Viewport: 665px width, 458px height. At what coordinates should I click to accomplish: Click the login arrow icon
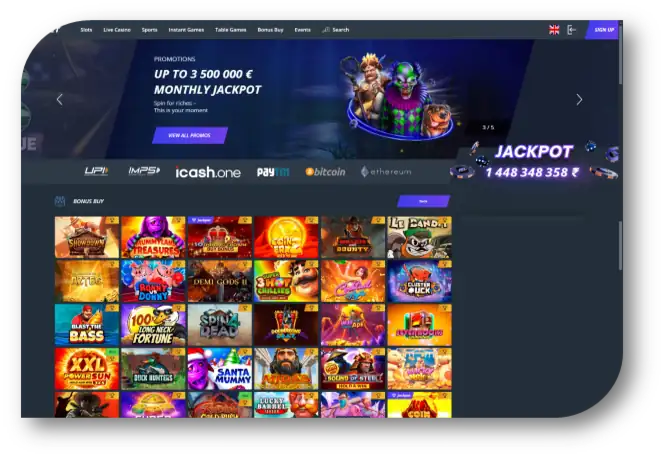pos(572,30)
